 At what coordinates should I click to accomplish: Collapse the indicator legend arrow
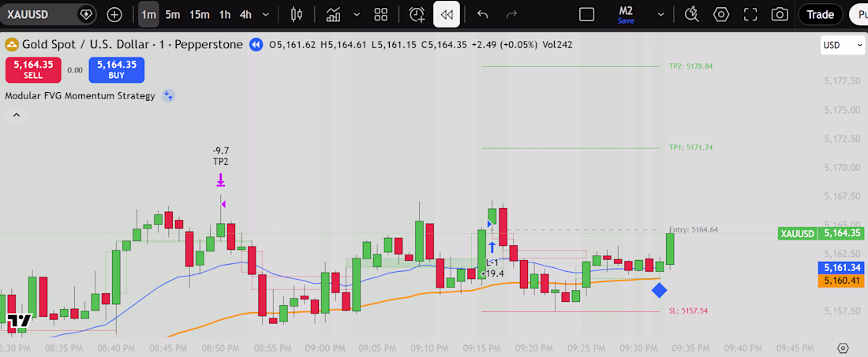(16, 115)
